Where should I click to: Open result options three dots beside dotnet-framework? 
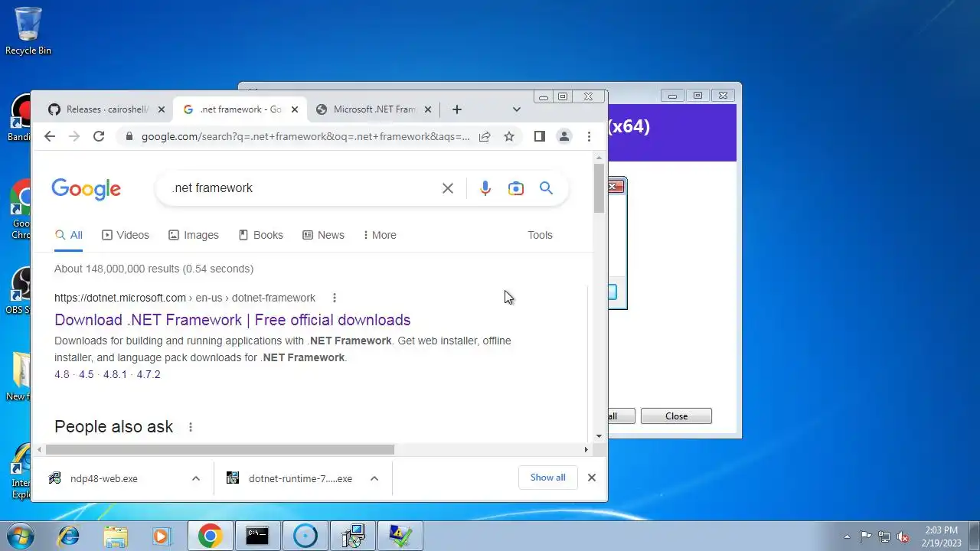tap(335, 298)
